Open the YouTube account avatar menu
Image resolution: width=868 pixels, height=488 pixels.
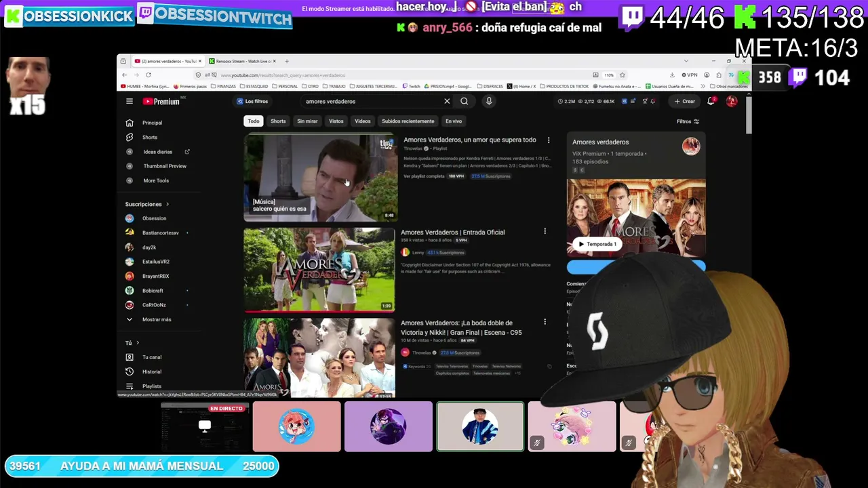click(x=731, y=101)
